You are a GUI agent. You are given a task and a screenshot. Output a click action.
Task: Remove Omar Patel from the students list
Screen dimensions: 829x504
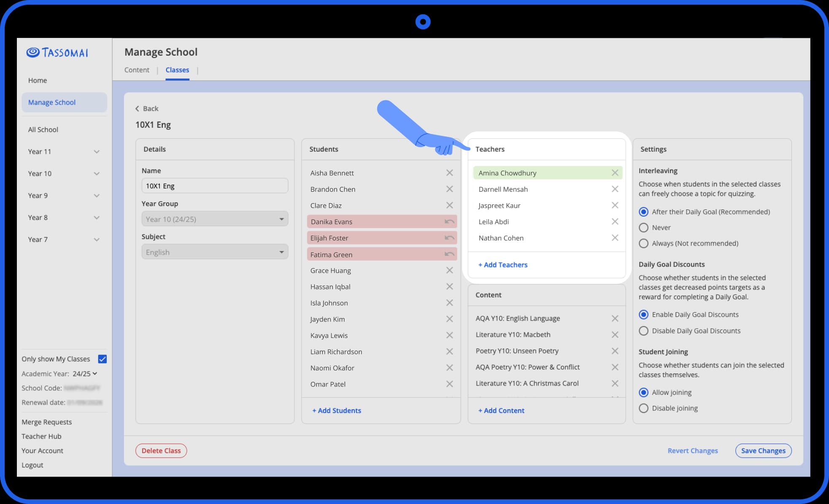(449, 384)
